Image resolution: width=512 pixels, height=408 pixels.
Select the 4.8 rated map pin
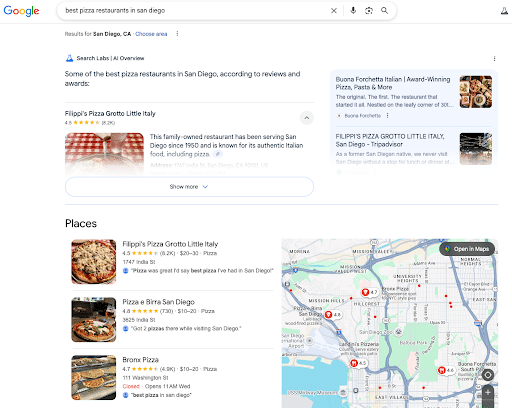tap(333, 314)
